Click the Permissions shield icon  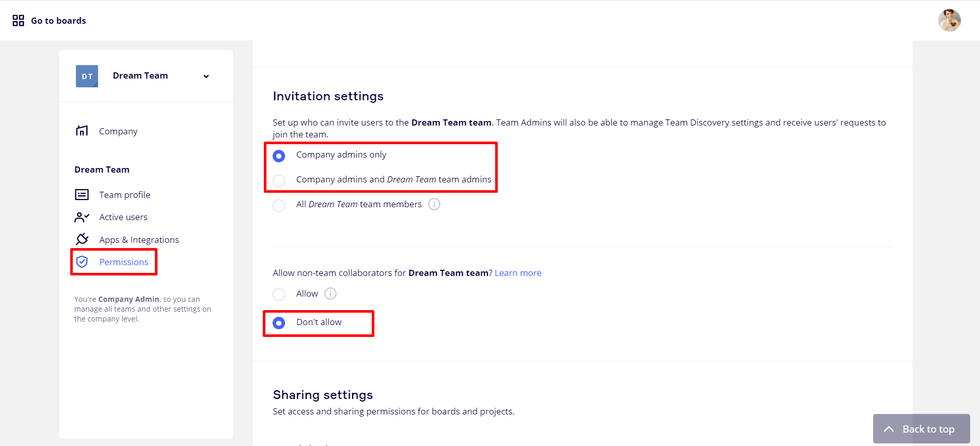tap(82, 262)
